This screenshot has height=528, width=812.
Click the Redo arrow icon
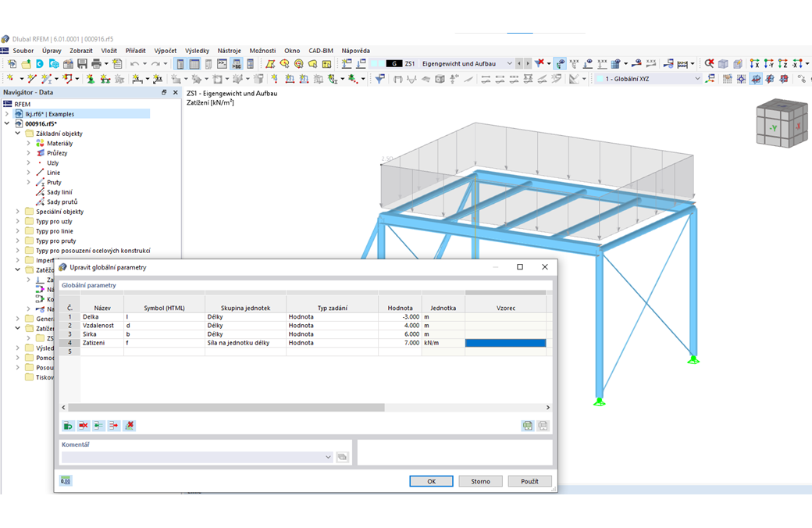tap(156, 64)
